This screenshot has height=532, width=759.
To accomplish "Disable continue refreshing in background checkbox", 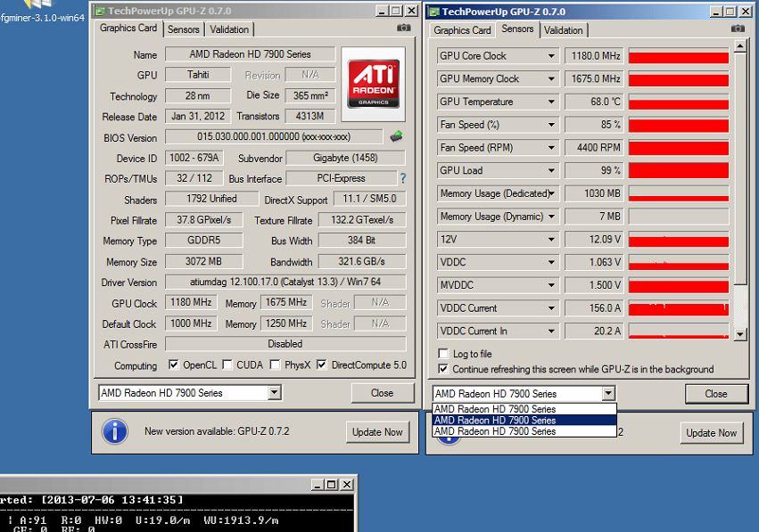I will [x=443, y=369].
